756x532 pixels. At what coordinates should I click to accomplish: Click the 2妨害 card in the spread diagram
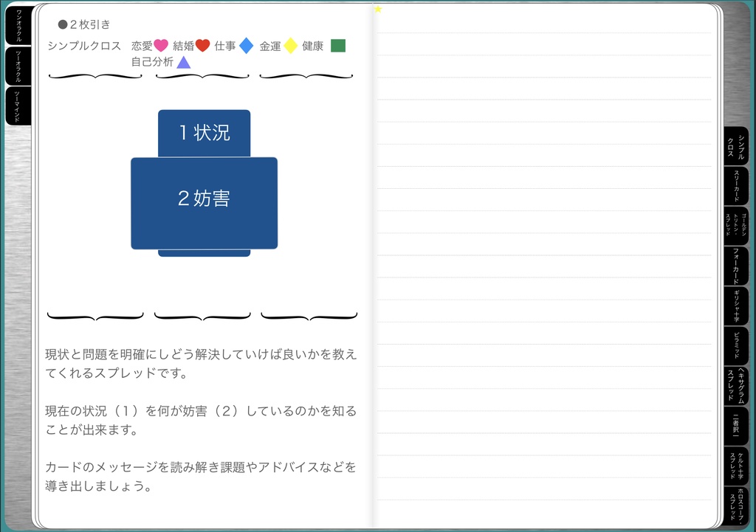[204, 197]
